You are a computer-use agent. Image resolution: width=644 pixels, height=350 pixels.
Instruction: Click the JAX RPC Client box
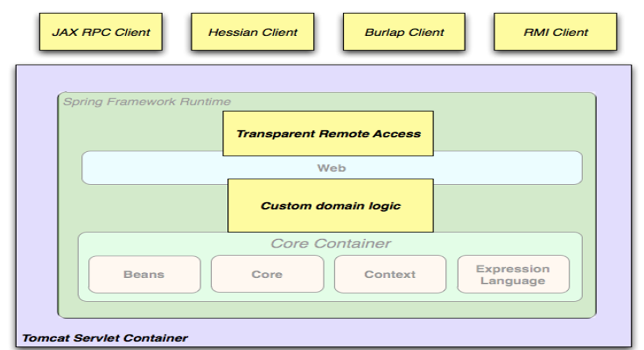pos(101,32)
